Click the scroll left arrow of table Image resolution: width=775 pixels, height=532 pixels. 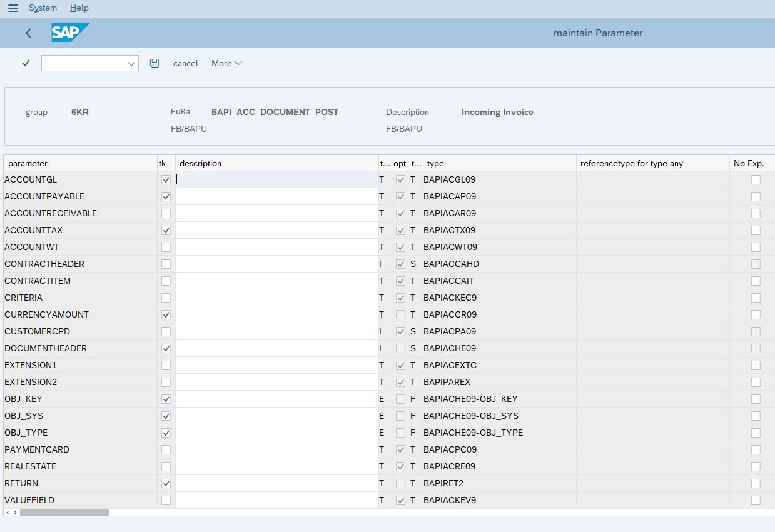[x=8, y=513]
